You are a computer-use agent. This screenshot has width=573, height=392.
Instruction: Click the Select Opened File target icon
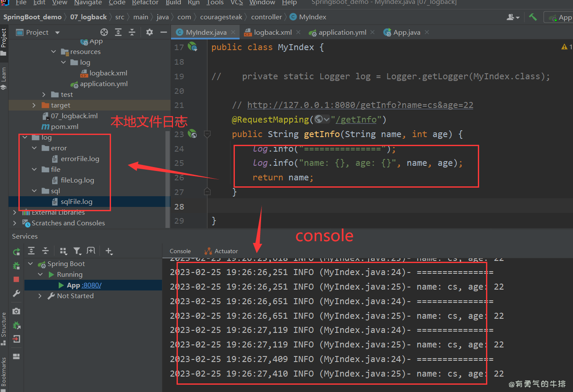[x=104, y=32]
